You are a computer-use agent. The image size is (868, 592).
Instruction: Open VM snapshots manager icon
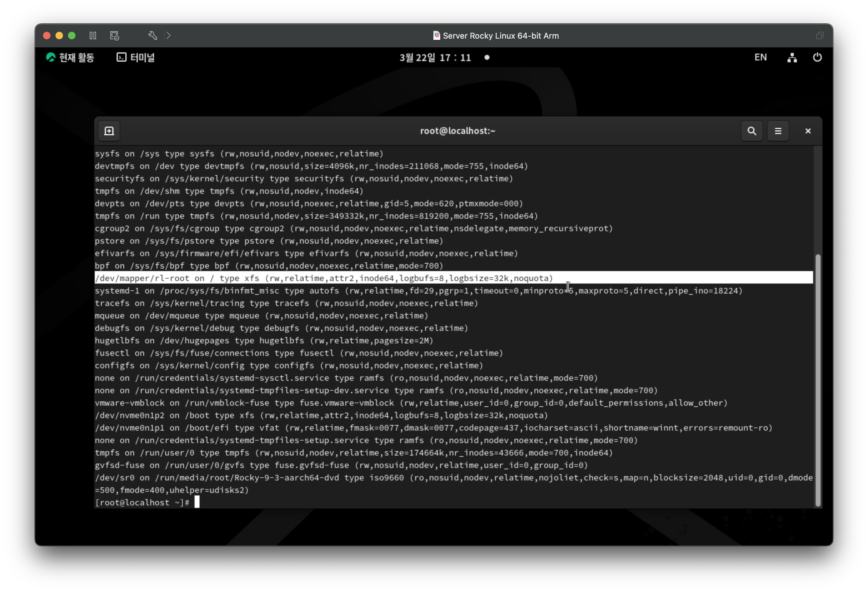[x=114, y=36]
